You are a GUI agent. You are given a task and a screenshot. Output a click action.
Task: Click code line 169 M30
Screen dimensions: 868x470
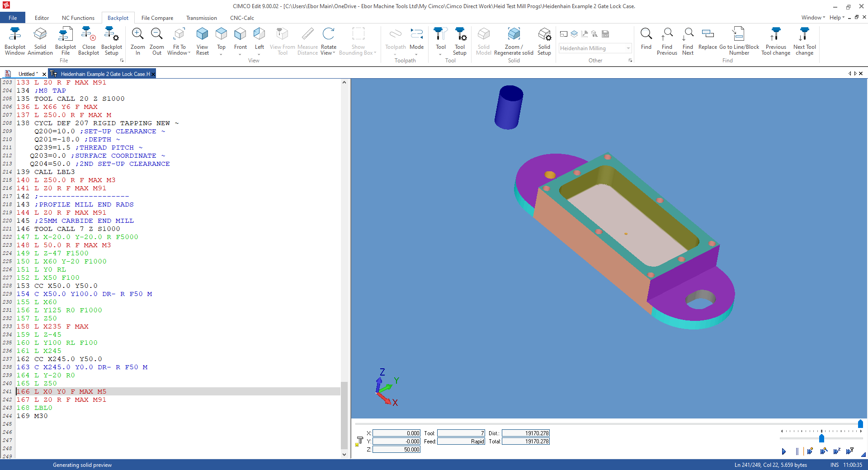point(32,416)
